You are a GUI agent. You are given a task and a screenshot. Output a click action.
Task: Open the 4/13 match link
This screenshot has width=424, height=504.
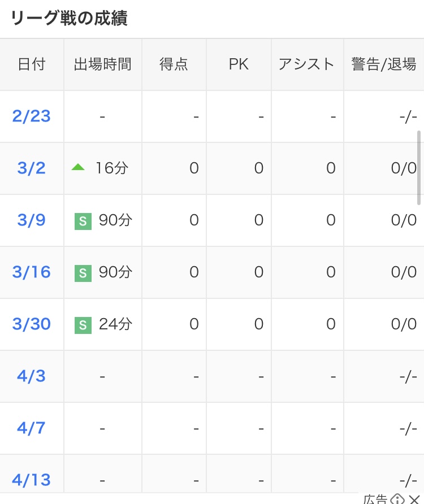coord(31,480)
